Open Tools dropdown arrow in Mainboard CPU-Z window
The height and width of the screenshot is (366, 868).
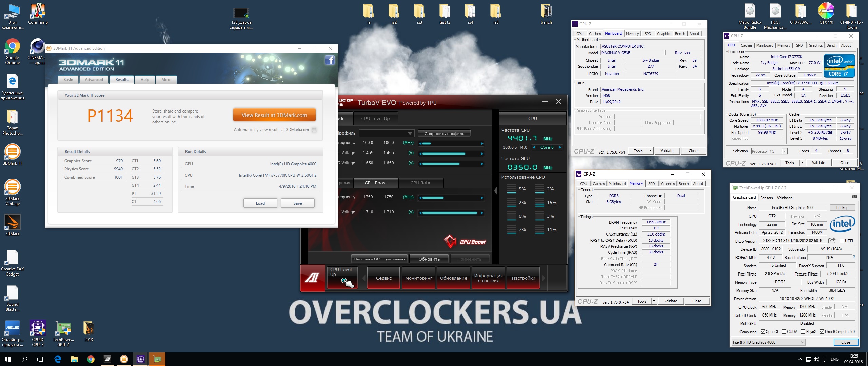tap(650, 151)
